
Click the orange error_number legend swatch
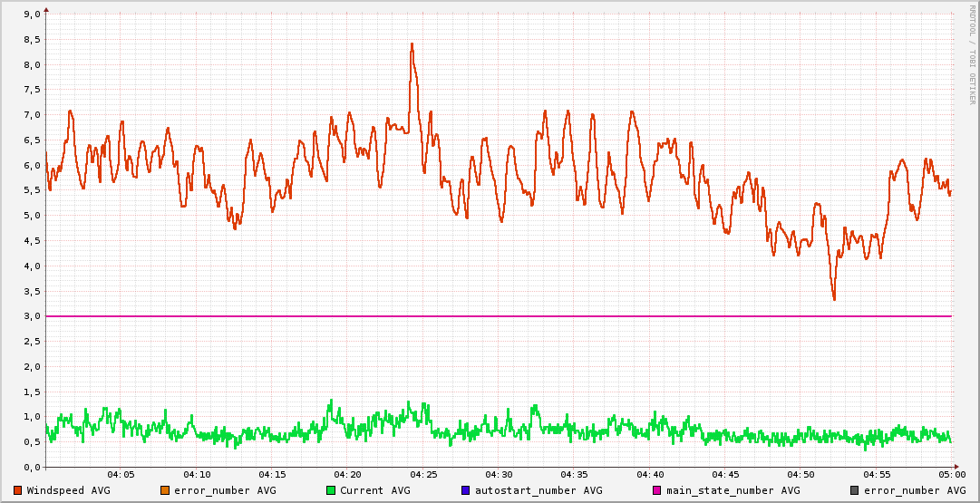[165, 490]
